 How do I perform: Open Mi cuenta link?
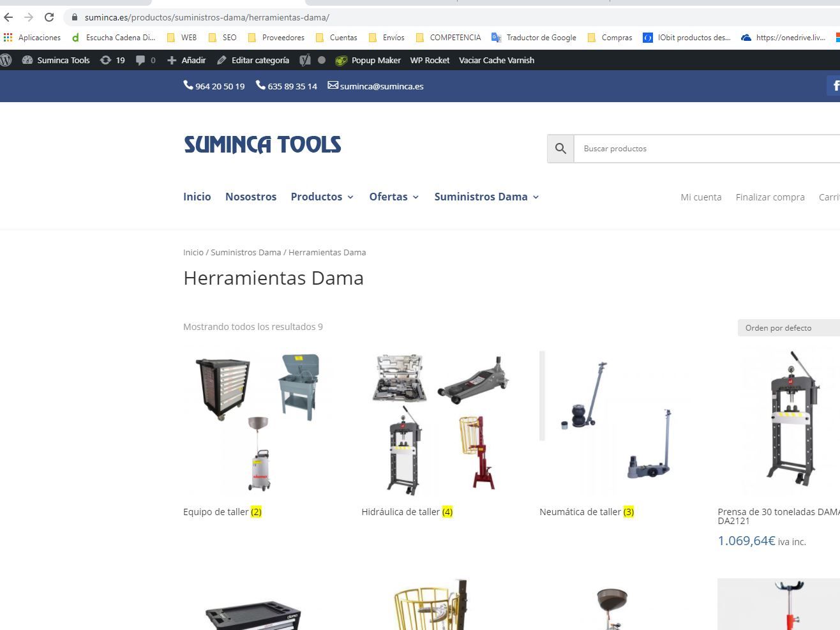coord(701,197)
